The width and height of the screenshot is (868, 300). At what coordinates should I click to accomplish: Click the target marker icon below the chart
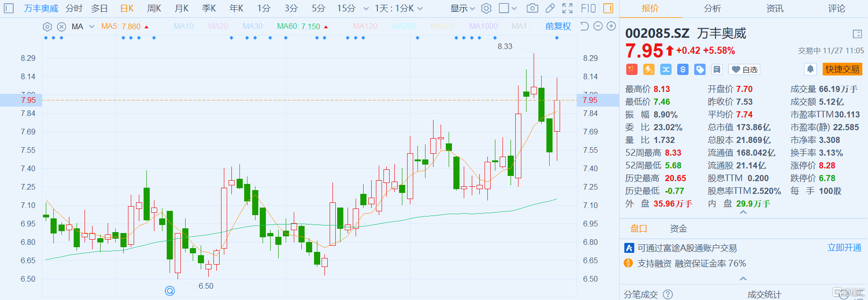click(170, 291)
